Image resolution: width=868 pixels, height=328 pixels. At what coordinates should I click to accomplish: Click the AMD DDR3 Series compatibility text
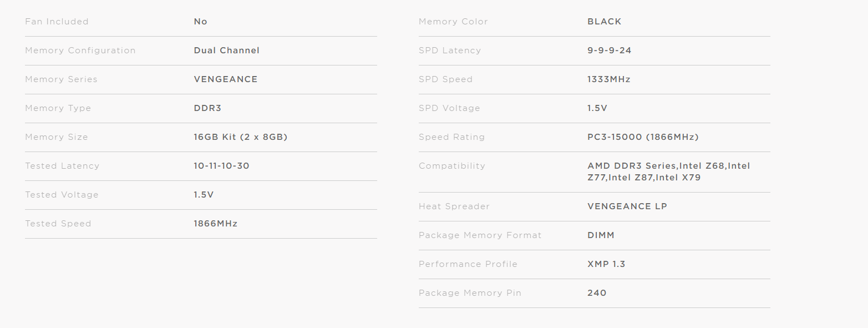click(x=632, y=166)
